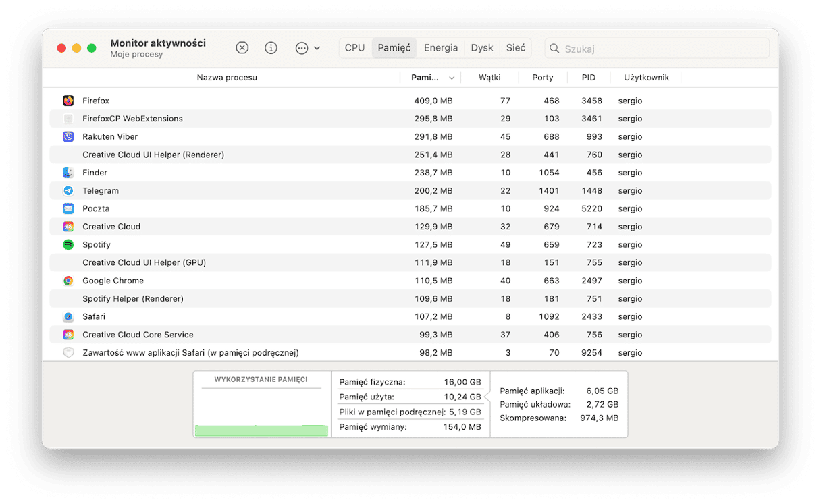Click the Monitor aktywności window title
821x504 pixels.
coord(158,43)
